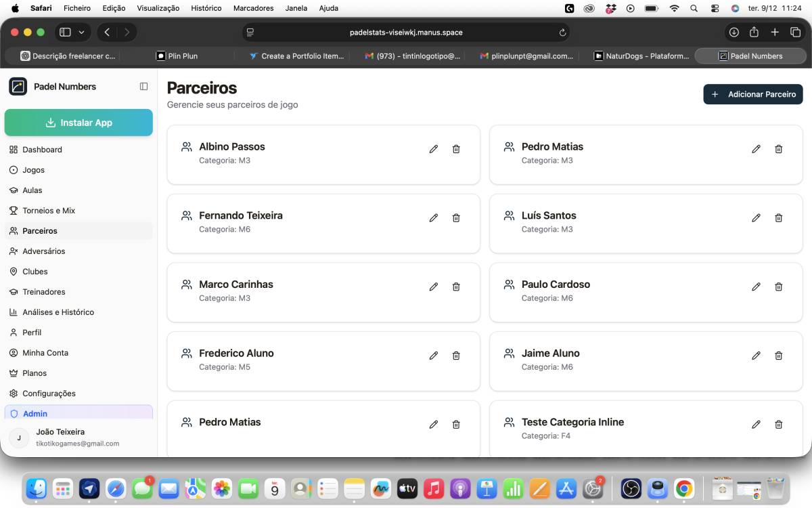Delete Fernando Teixeira using trash icon
Image resolution: width=812 pixels, height=508 pixels.
456,218
